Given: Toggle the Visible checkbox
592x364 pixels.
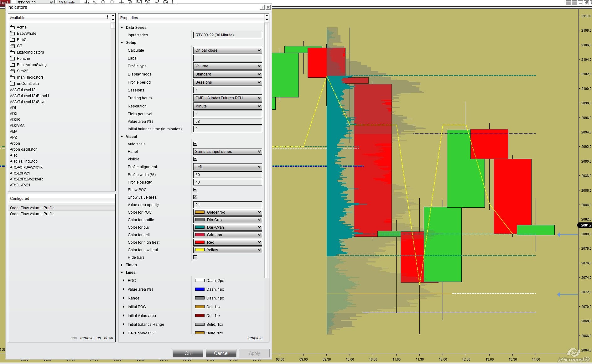Looking at the screenshot, I should [195, 159].
